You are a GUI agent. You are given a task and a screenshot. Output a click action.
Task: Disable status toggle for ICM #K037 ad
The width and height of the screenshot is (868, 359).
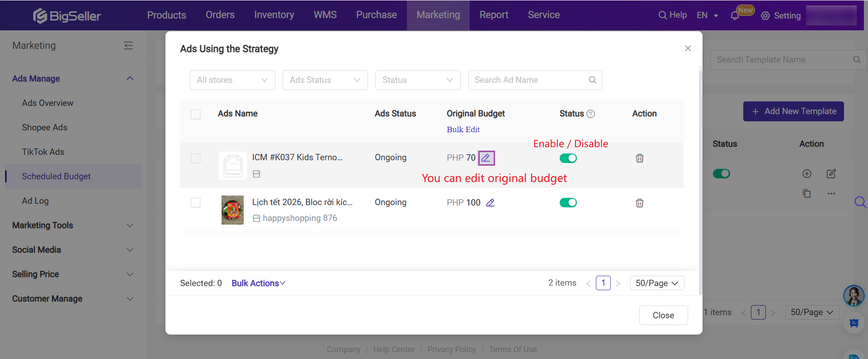coord(568,158)
